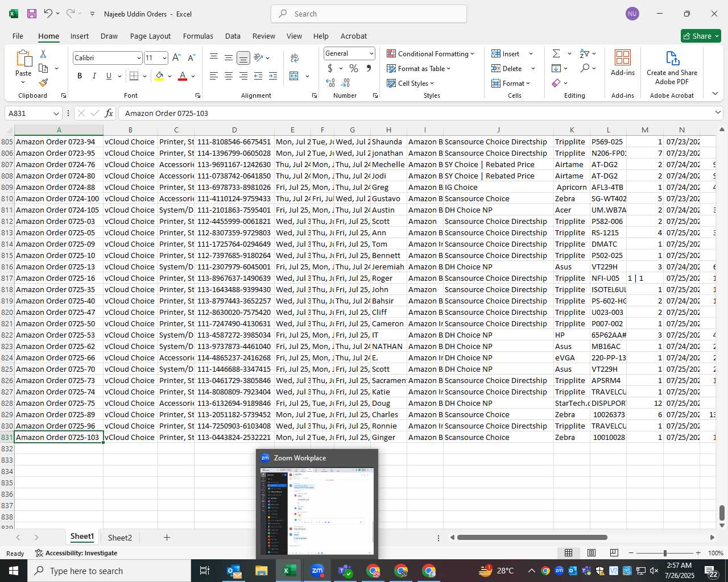The image size is (728, 582).
Task: Click the Fill Color yellow swatch
Action: click(159, 76)
